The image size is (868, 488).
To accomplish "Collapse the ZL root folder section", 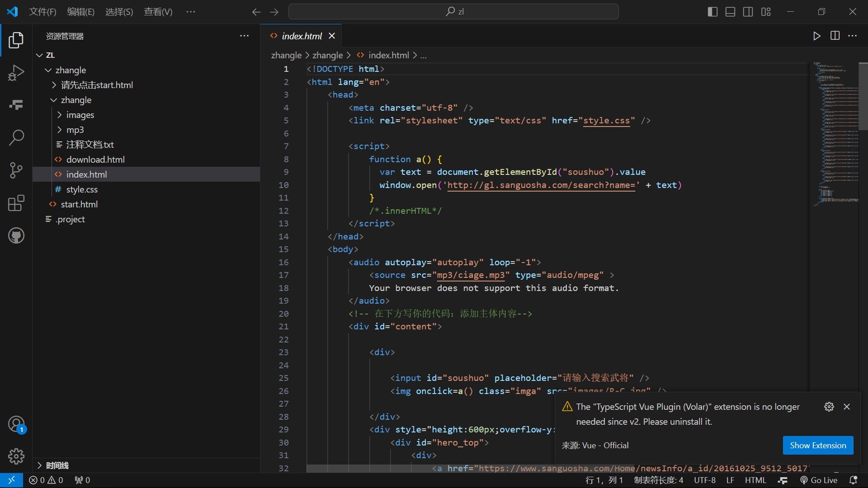I will 146,55.
